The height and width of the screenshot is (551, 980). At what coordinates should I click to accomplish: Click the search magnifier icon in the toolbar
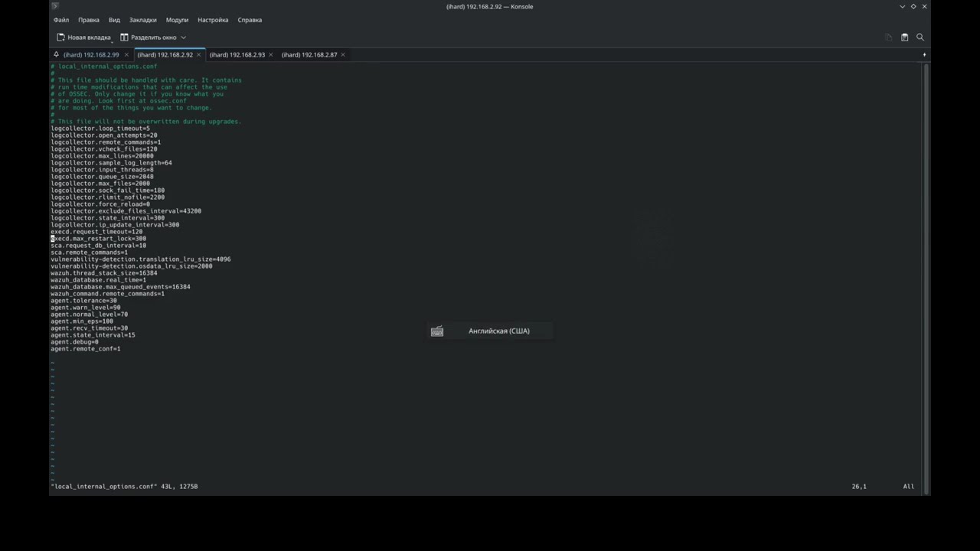point(920,37)
